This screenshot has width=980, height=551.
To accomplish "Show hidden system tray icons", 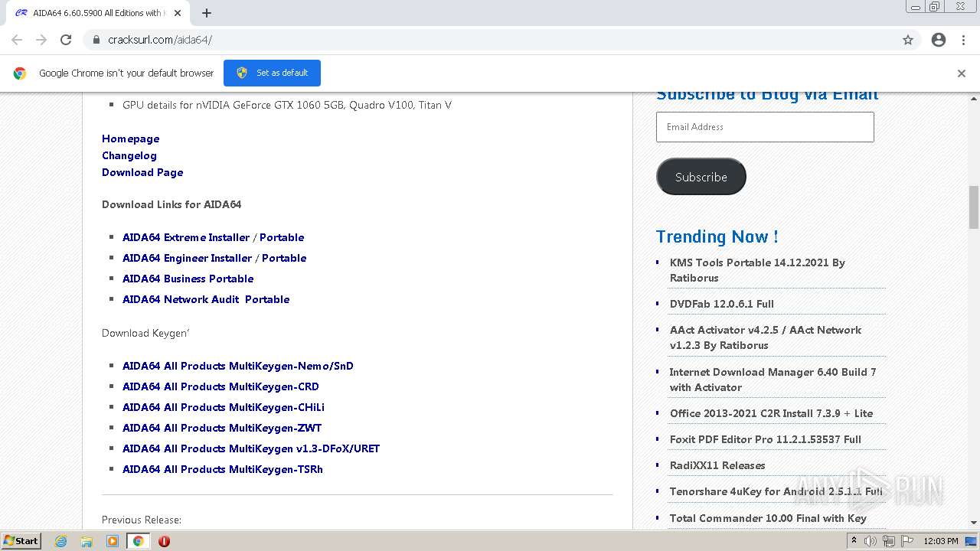I will 854,540.
